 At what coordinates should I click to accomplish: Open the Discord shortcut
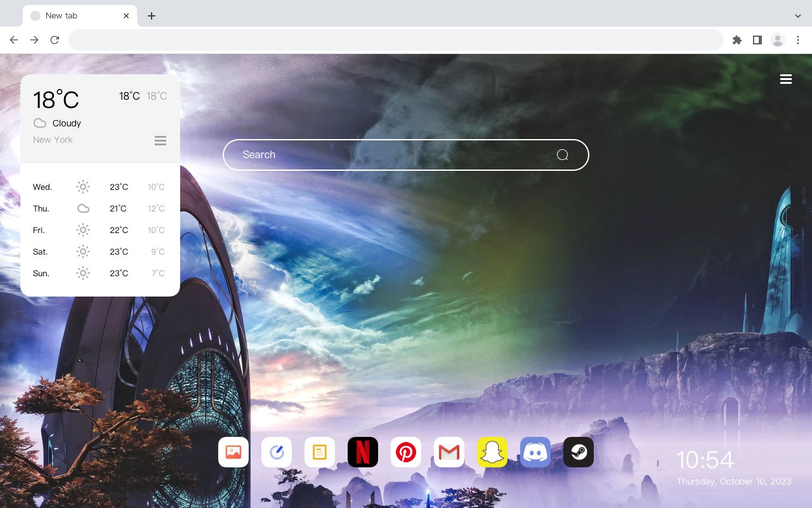(535, 452)
